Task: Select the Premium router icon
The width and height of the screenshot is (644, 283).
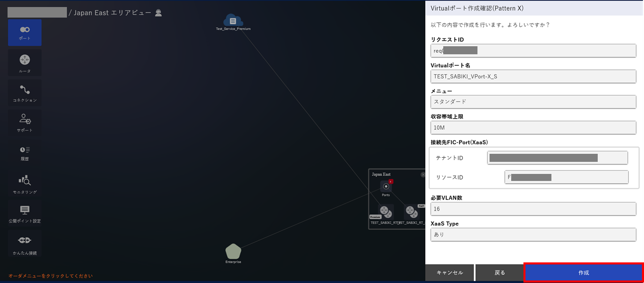Action: click(385, 212)
